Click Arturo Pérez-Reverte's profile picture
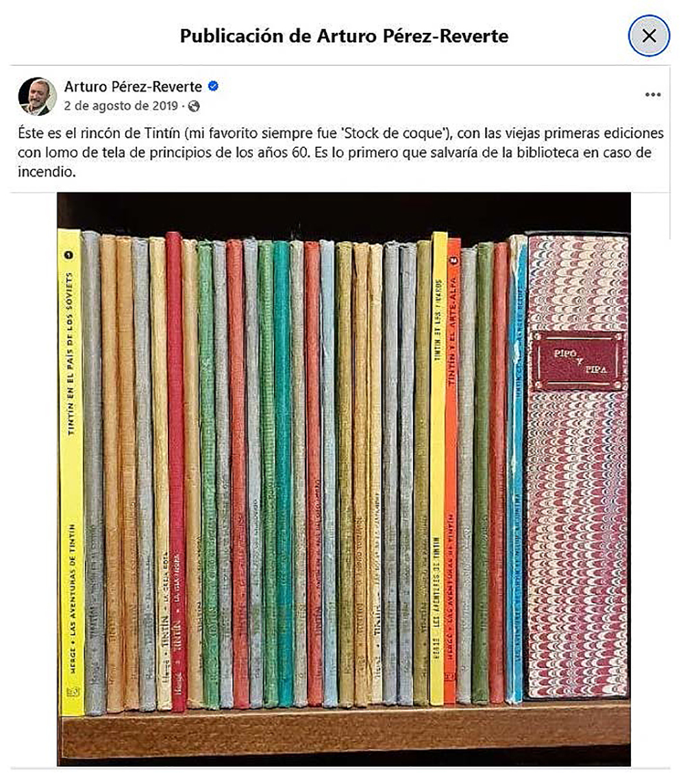Screen dimensions: 685x784 pyautogui.click(x=37, y=96)
